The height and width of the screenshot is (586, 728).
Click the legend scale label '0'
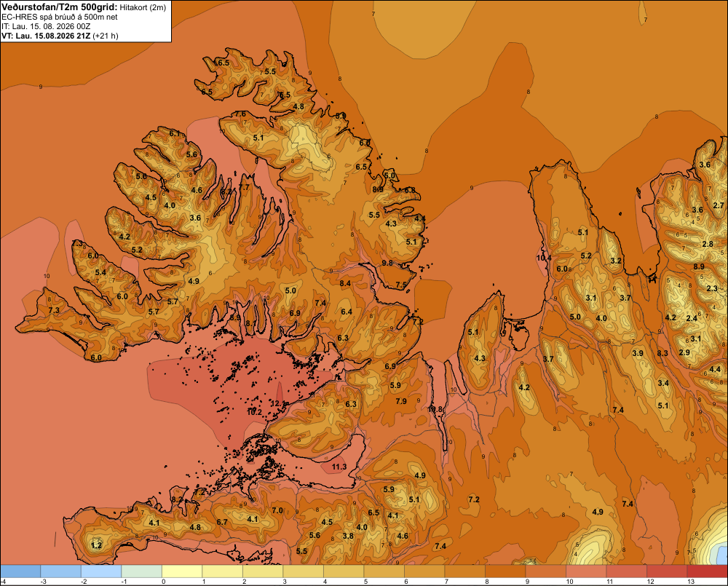pos(163,582)
